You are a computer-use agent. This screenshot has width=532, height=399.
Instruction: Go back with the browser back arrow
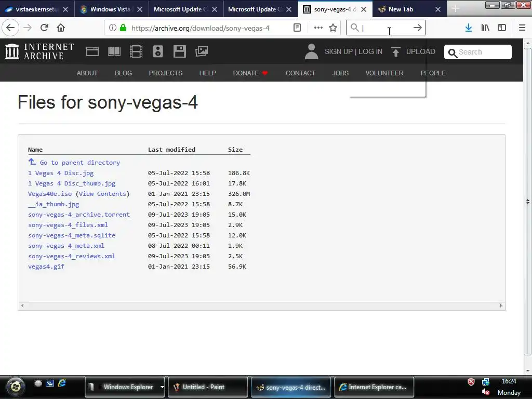tap(10, 28)
